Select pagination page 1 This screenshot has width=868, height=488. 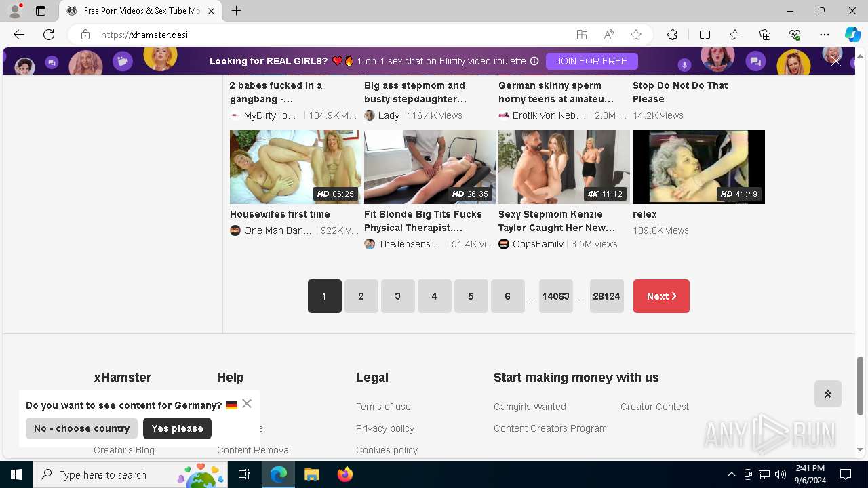pyautogui.click(x=325, y=296)
